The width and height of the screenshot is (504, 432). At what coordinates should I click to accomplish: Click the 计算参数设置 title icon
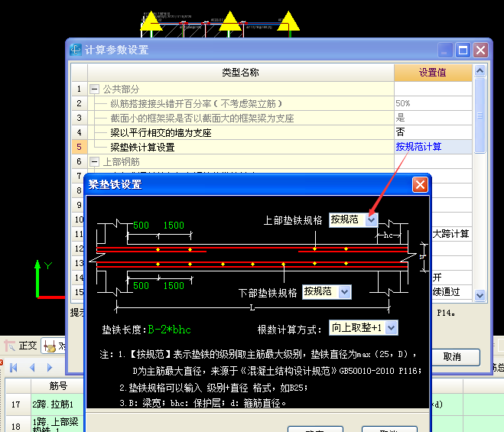click(76, 50)
